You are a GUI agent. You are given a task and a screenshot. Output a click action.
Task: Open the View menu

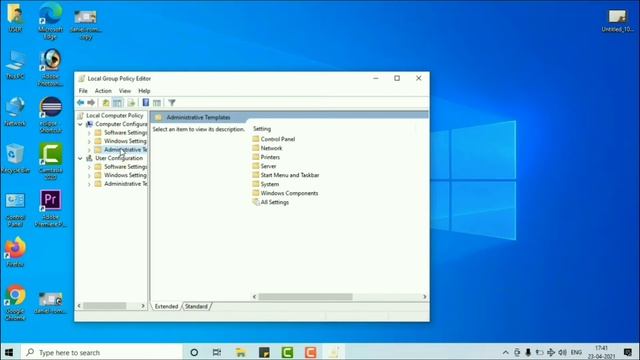tap(124, 91)
